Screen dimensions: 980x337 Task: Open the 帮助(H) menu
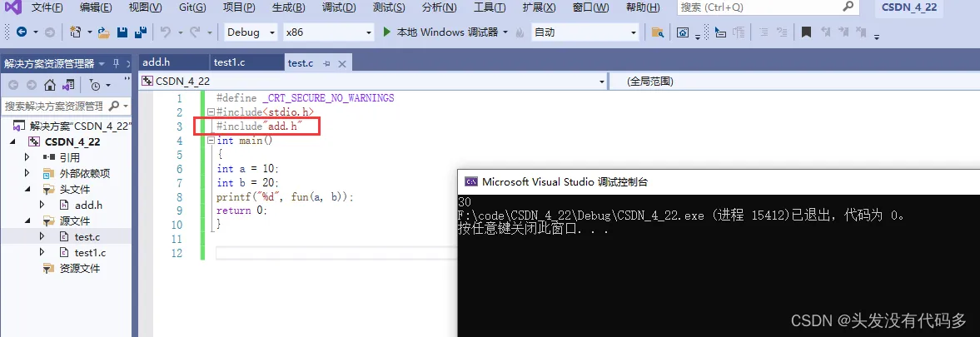coord(642,8)
